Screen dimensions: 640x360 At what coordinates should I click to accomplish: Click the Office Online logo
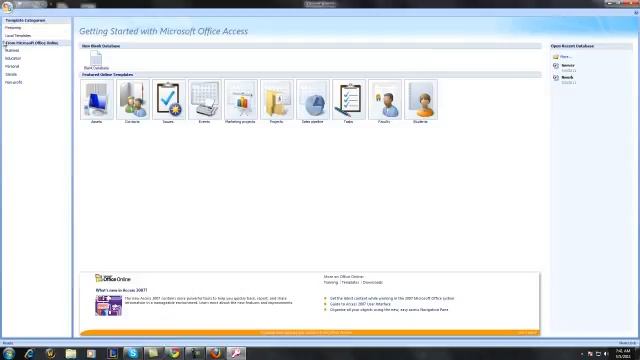click(x=113, y=278)
